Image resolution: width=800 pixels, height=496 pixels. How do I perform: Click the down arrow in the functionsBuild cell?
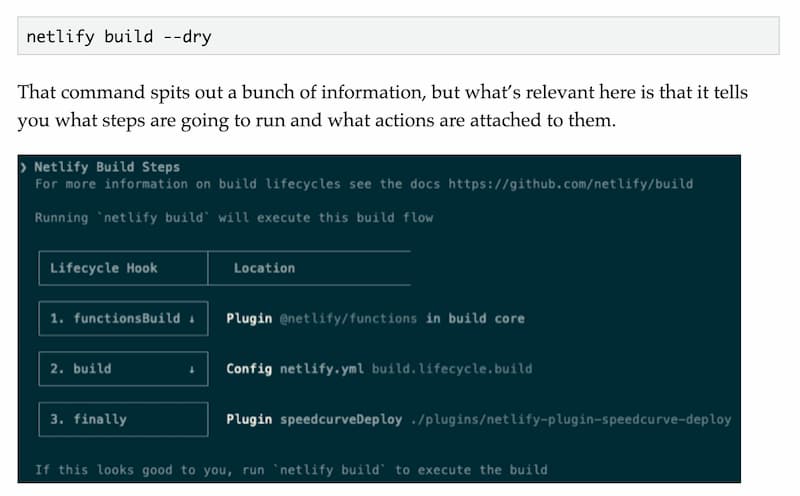point(190,318)
